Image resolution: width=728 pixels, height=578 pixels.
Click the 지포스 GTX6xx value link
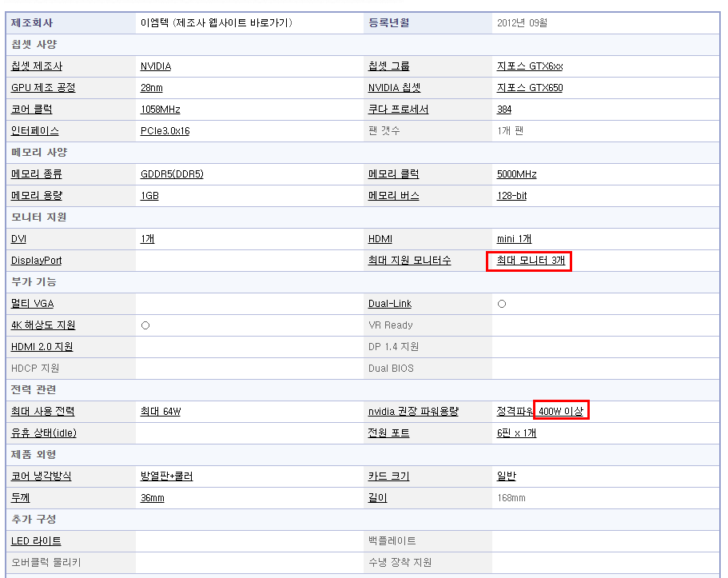(x=530, y=66)
